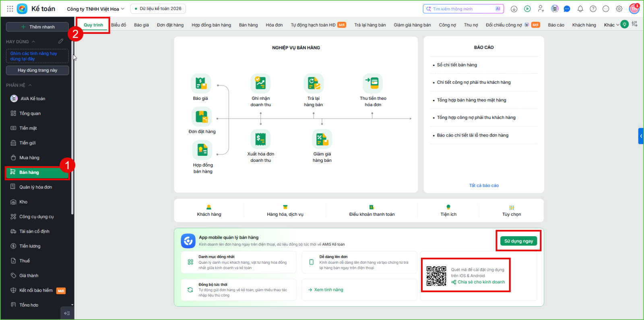Viewport: 644px width, 320px height.
Task: Click the Giảm giá hàng bán icon
Action: click(322, 139)
